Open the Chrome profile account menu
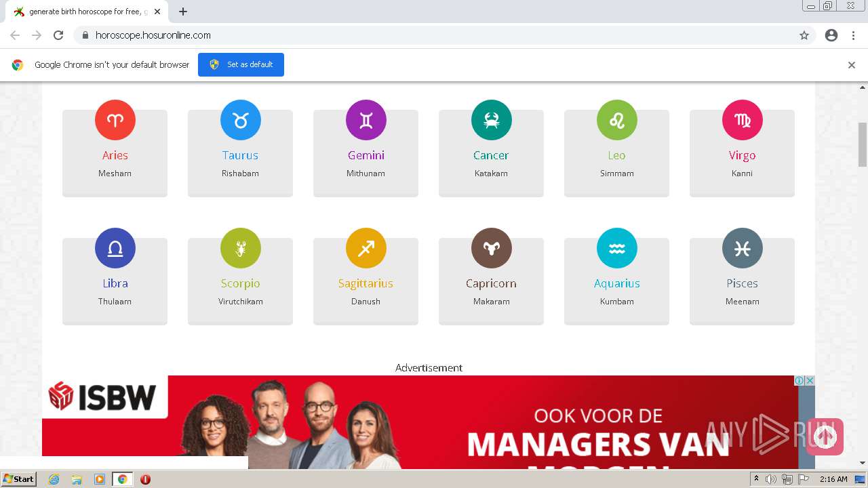This screenshot has width=868, height=488. [x=831, y=35]
